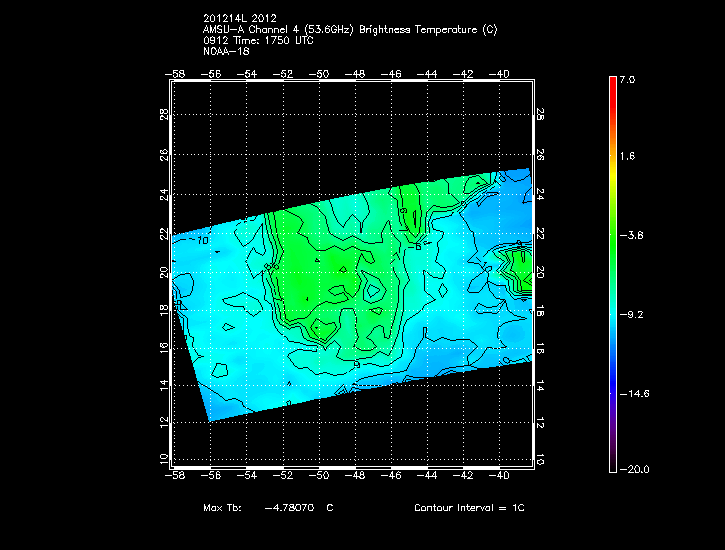Click the 10 latitude label on right axis

click(540, 460)
